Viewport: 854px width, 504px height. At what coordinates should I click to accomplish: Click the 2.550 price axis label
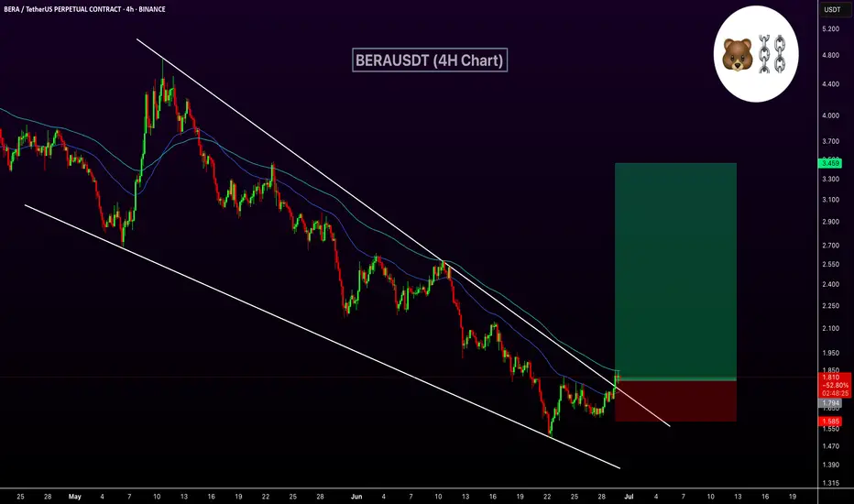click(x=830, y=264)
